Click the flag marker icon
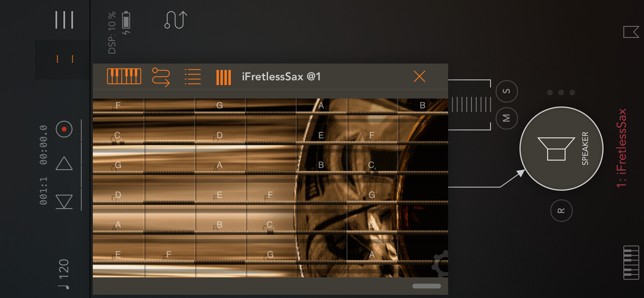644x298 pixels. click(631, 32)
